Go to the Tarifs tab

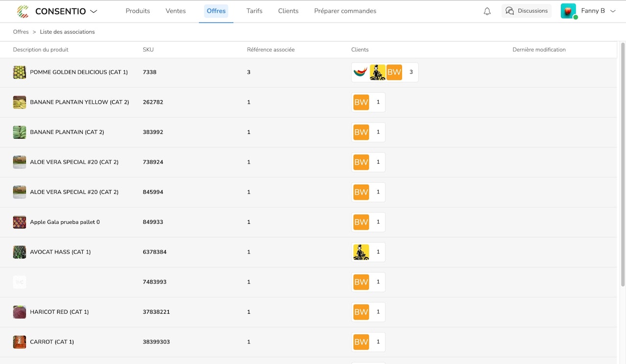(x=254, y=11)
